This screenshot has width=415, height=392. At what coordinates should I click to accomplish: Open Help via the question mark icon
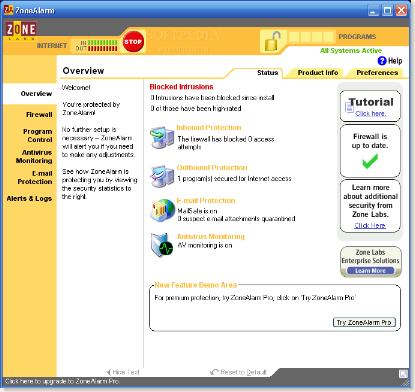pyautogui.click(x=382, y=61)
